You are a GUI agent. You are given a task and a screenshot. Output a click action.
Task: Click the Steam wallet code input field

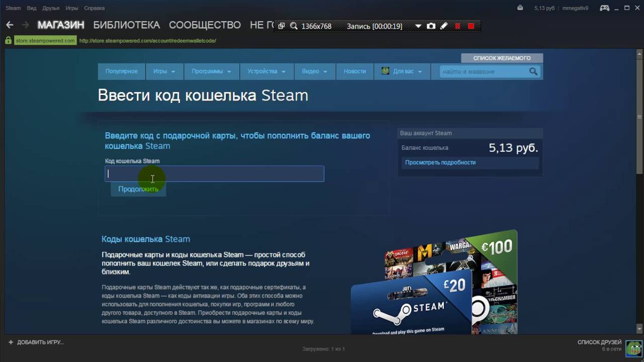pyautogui.click(x=214, y=173)
